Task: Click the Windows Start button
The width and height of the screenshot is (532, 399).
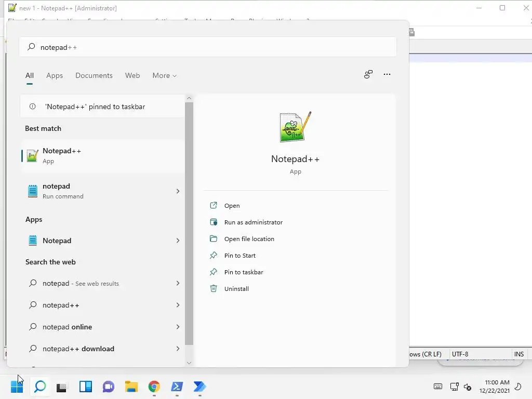Action: [x=17, y=387]
